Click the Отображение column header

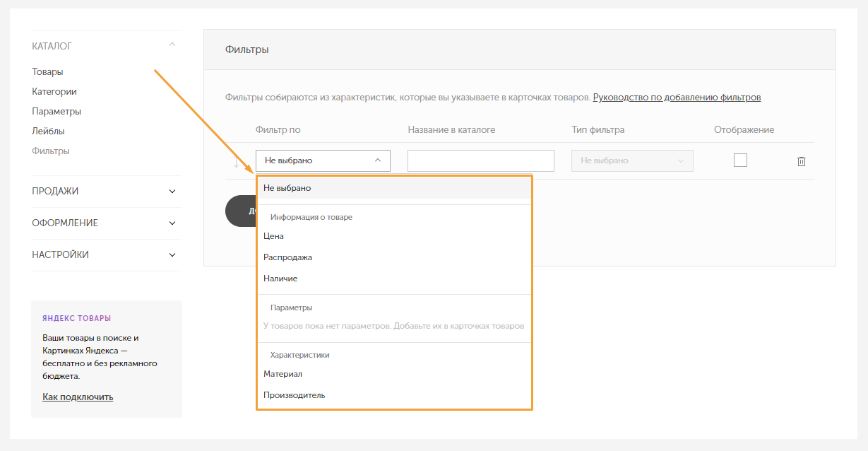coord(744,130)
